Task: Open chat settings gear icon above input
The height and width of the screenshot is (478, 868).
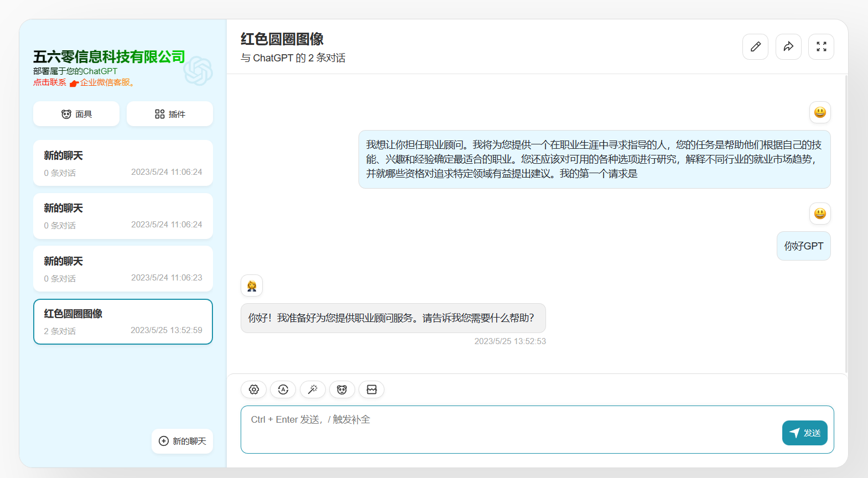Action: pyautogui.click(x=254, y=389)
